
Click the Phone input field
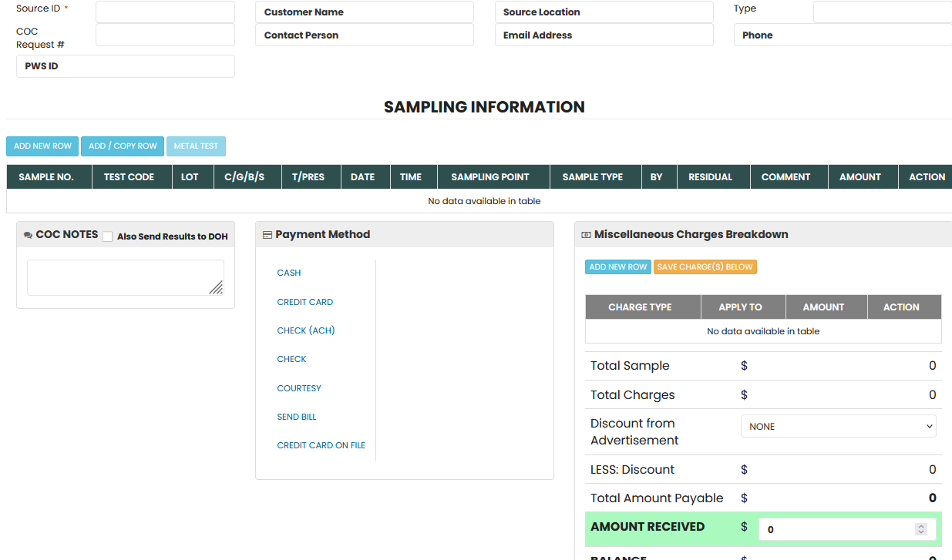point(843,35)
